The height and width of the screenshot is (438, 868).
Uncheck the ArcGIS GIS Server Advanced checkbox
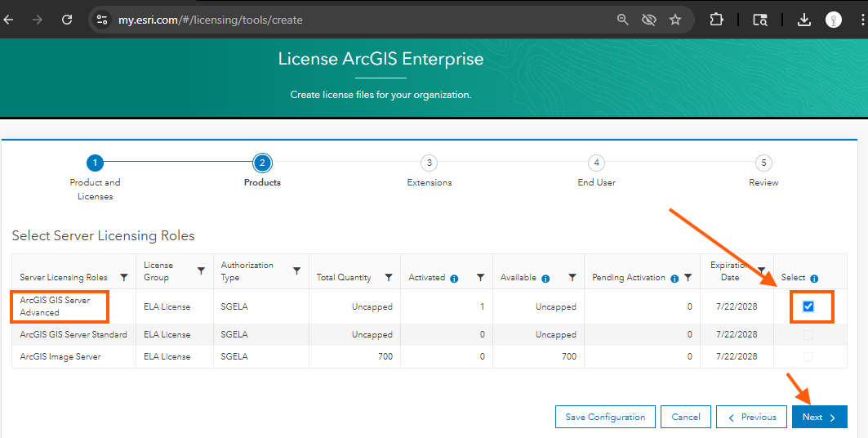[808, 306]
